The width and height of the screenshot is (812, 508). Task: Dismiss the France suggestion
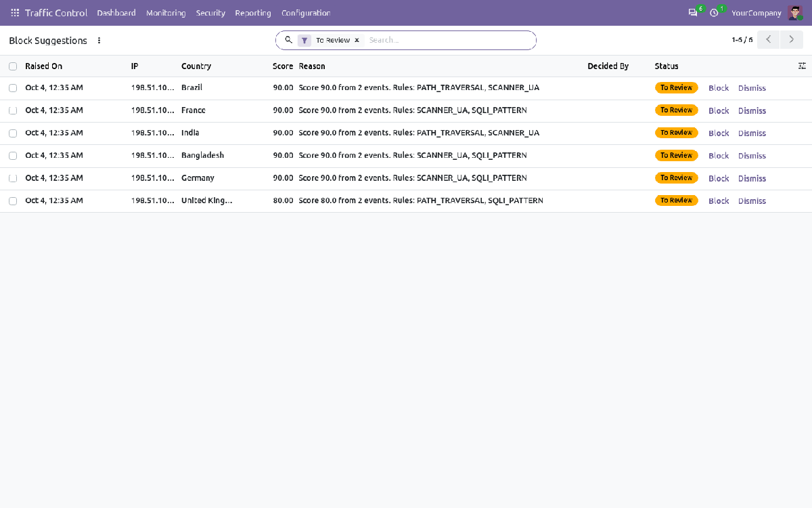752,110
